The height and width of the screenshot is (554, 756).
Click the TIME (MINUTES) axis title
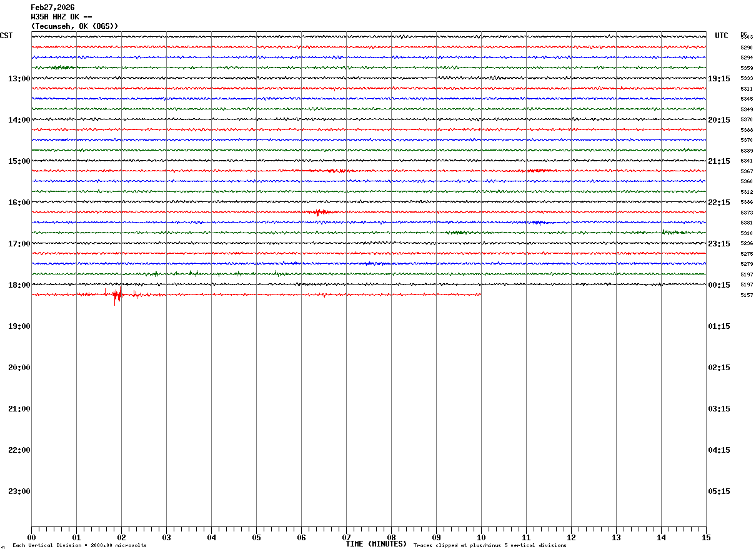tap(376, 544)
